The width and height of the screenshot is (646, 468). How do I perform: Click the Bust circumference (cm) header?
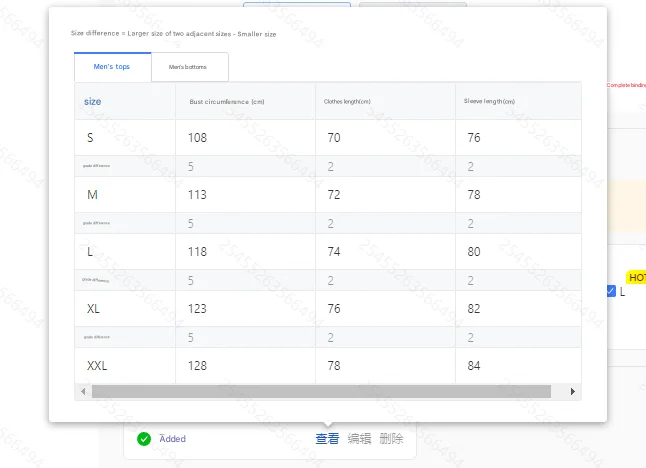[227, 102]
